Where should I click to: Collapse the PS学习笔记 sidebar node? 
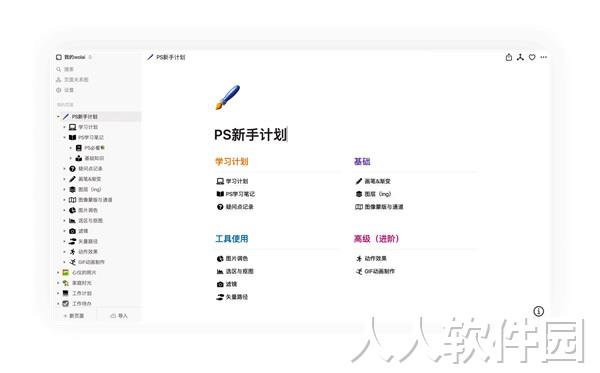coord(64,137)
